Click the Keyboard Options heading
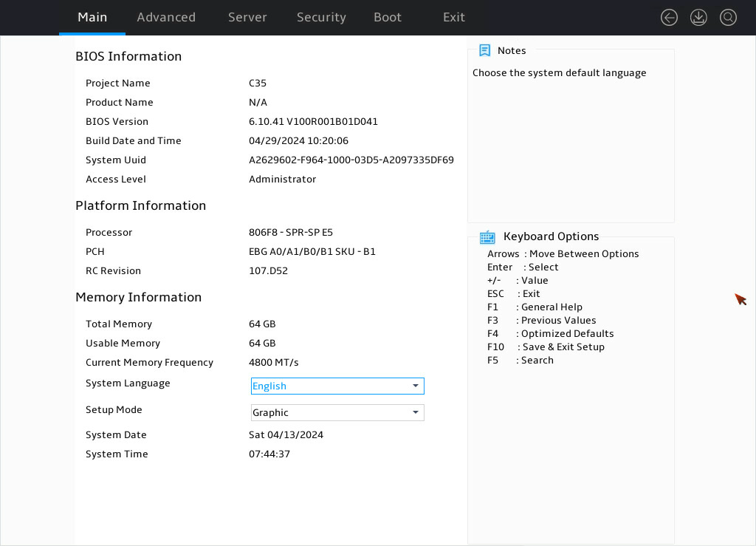The width and height of the screenshot is (756, 546). (551, 236)
